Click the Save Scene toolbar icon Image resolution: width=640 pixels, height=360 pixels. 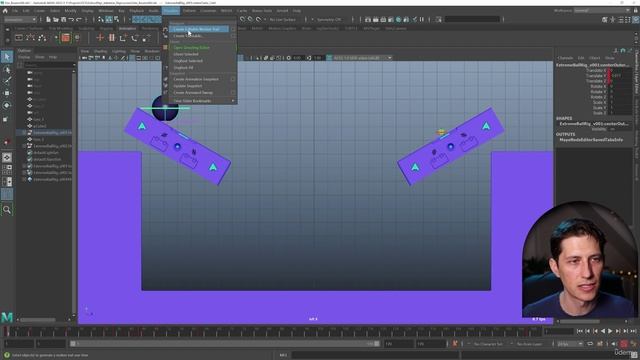63,19
